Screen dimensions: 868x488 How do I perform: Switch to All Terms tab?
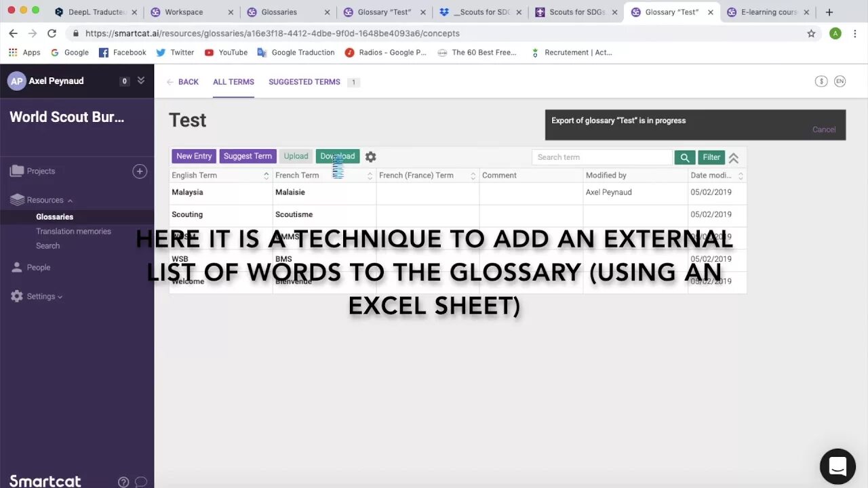click(x=233, y=82)
